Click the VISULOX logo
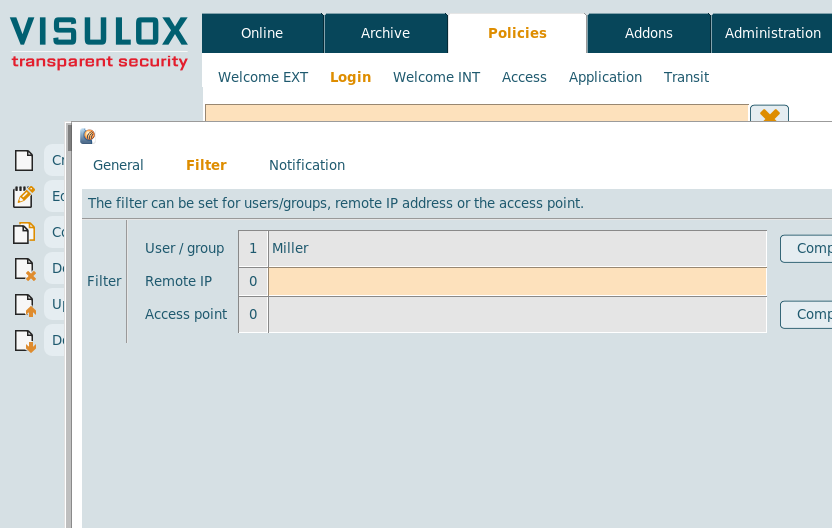832x528 pixels. click(x=99, y=42)
